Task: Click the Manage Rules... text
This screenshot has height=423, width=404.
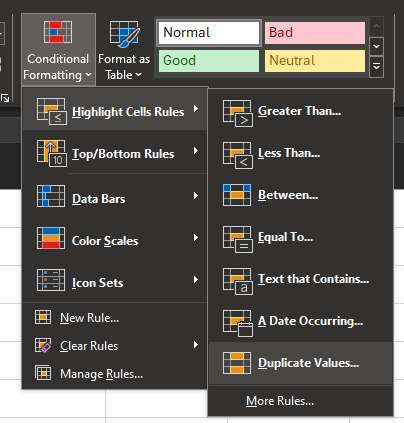Action: [x=101, y=374]
